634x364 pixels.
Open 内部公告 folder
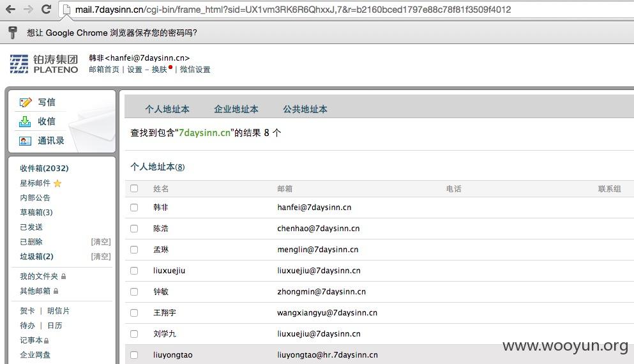(x=35, y=198)
